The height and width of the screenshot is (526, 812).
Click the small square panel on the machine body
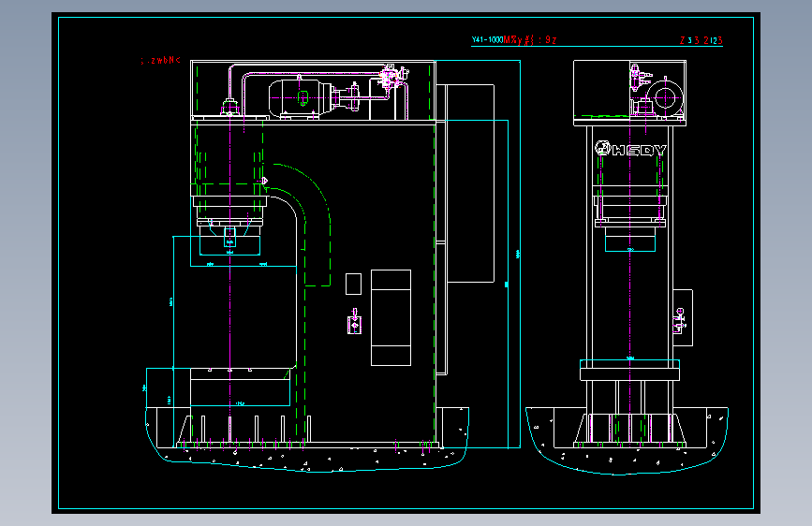click(x=353, y=284)
